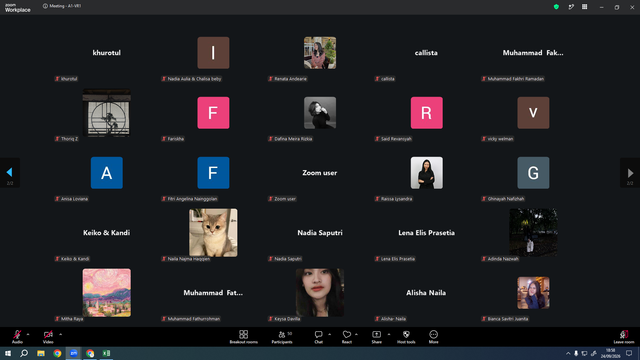The image size is (640, 360).
Task: Select Keiko & Kandi participant name
Action: point(107,233)
